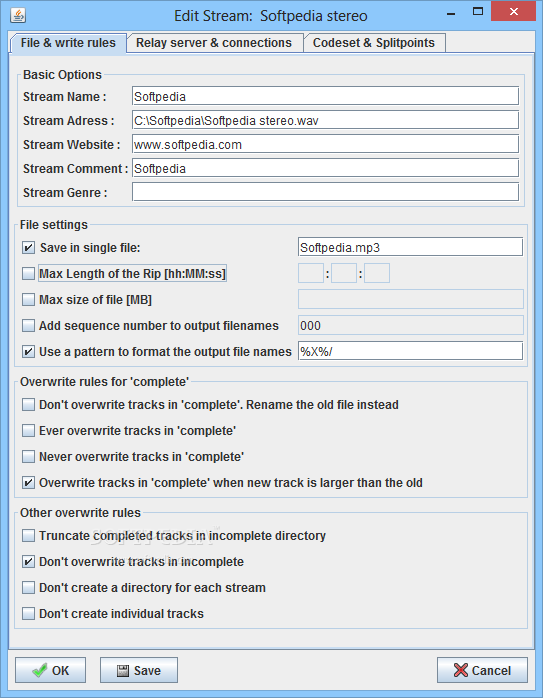Click the Stream Name field
This screenshot has width=543, height=698.
point(325,96)
